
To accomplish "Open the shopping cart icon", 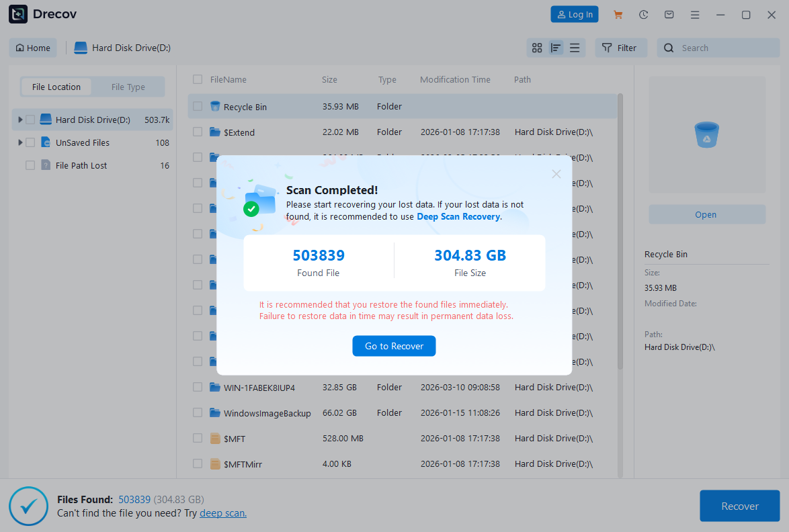I will (618, 14).
